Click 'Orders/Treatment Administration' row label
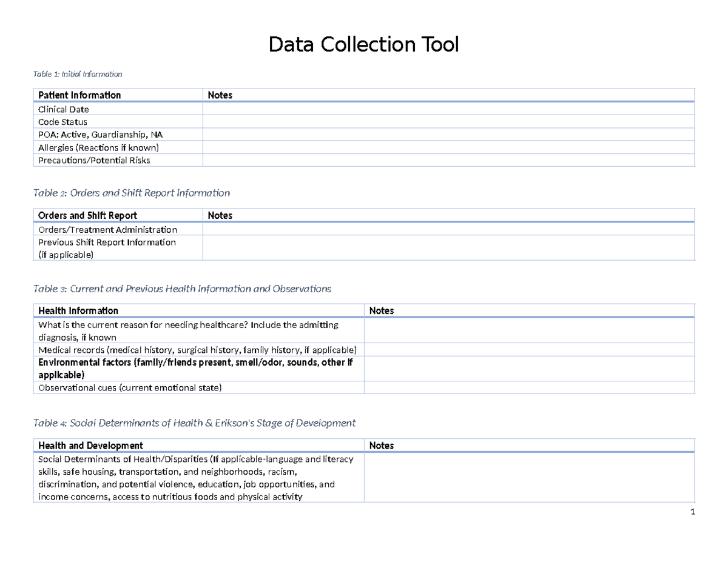 (x=108, y=230)
